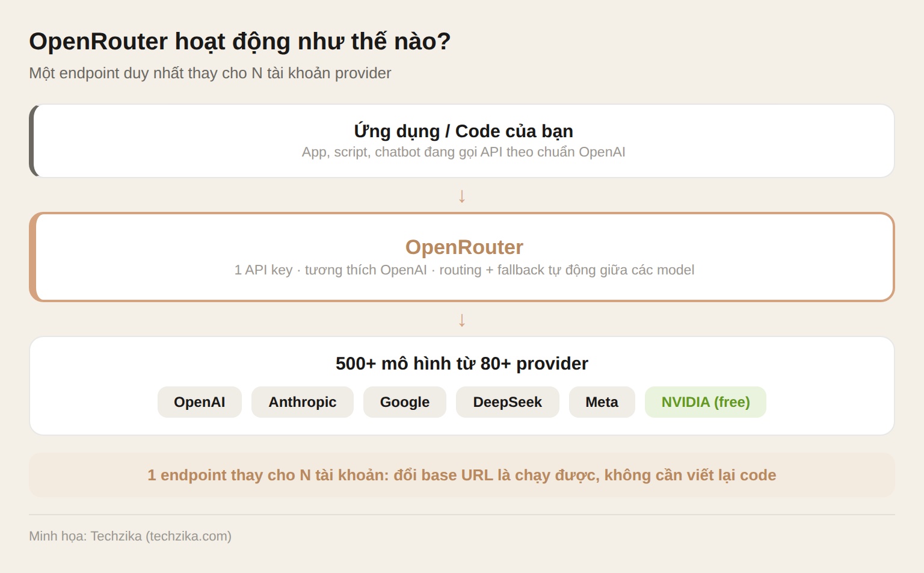Select the green NVIDIA (free) chip
Screen dimensions: 924x573
pos(706,402)
